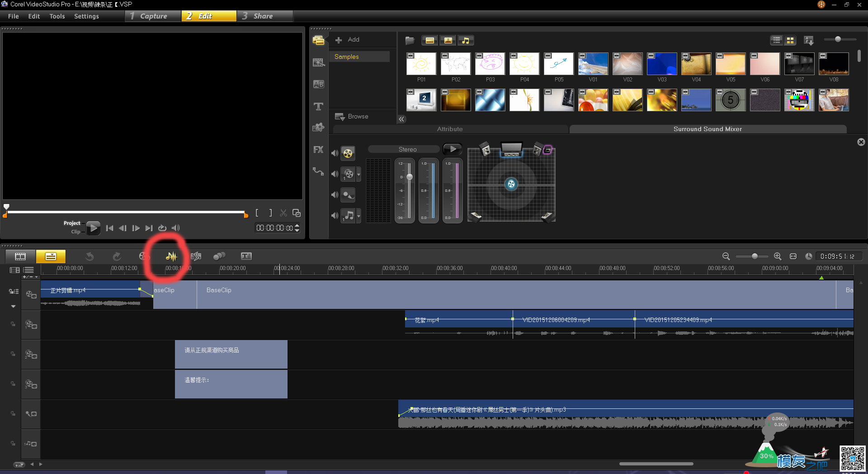Select the 花絮.mp4 clip on overlay track

(458, 324)
